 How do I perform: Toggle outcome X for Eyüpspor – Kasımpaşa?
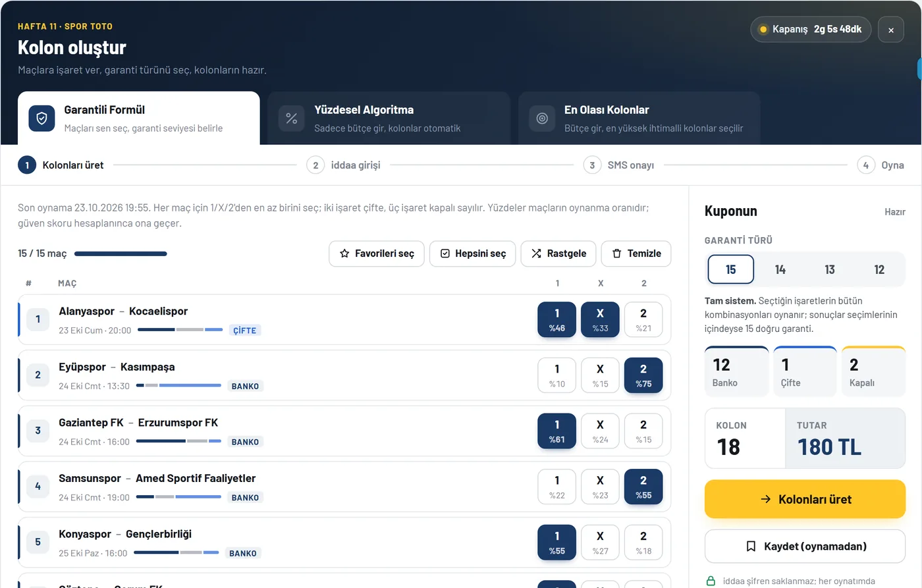point(600,375)
